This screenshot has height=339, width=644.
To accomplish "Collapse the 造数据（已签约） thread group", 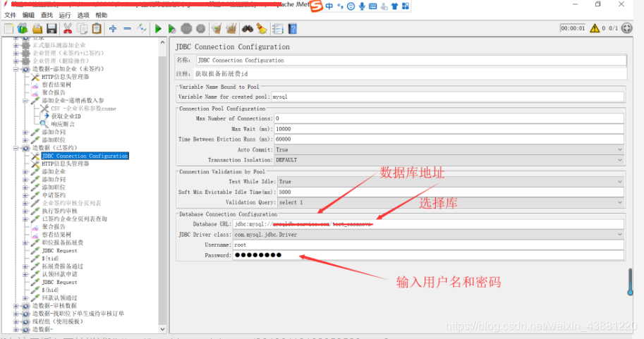I will pos(16,148).
